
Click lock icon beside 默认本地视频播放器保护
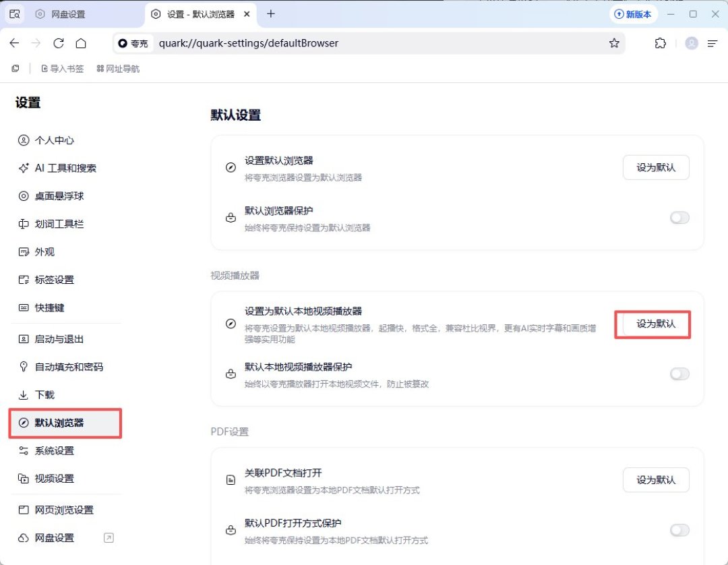(231, 374)
